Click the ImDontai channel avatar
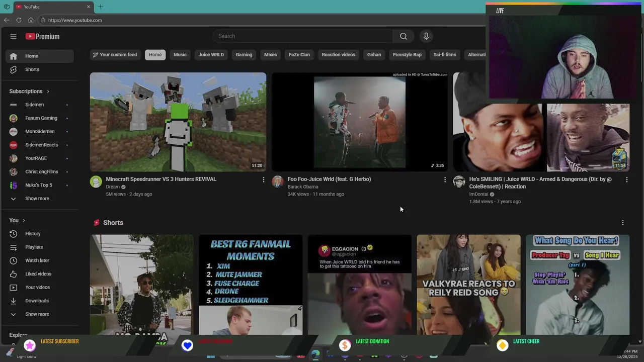This screenshot has width=644, height=362. tap(459, 182)
